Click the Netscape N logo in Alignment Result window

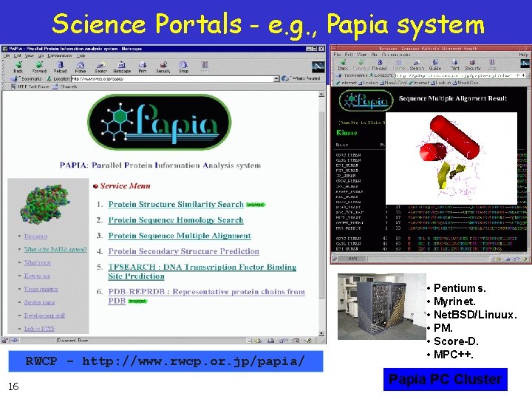(525, 64)
